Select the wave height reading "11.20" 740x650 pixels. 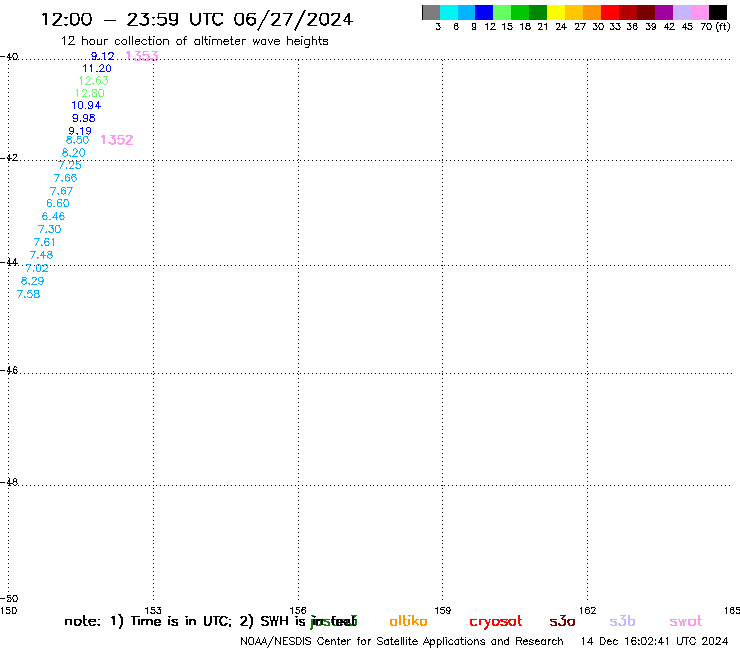click(97, 68)
